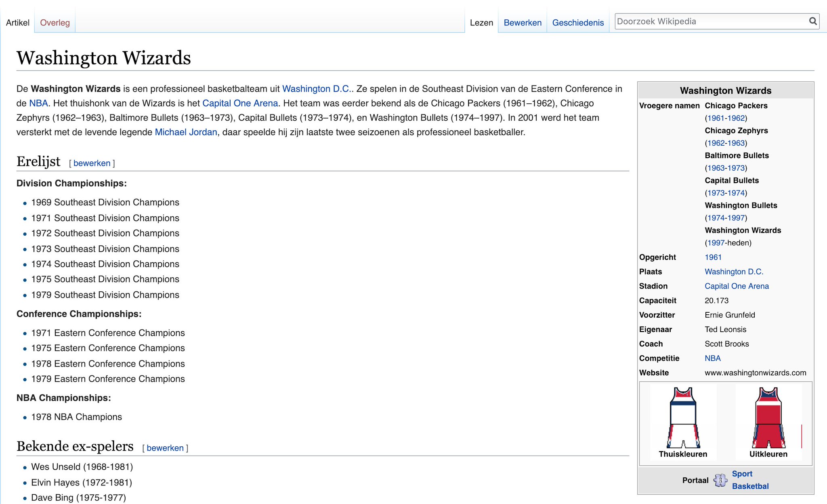This screenshot has height=504, width=827.
Task: Open the Geschiedenis tab
Action: point(577,23)
